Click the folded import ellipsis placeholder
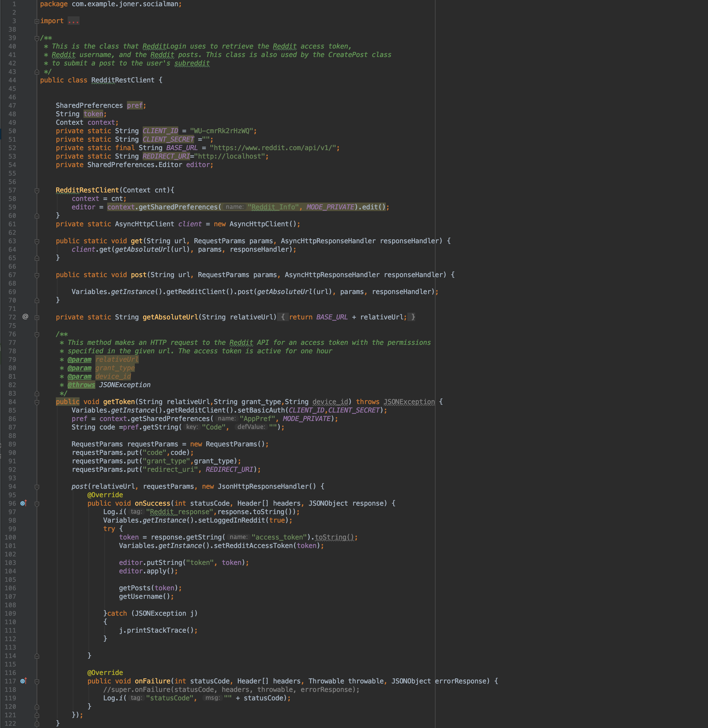 [73, 21]
